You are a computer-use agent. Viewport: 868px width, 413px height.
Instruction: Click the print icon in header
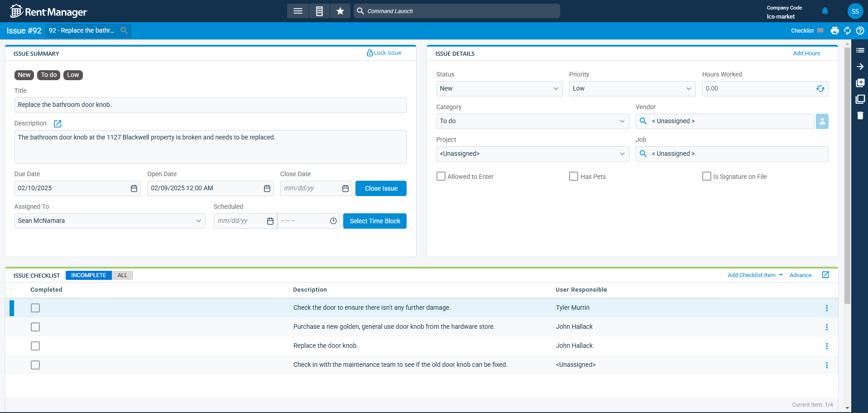tap(834, 31)
